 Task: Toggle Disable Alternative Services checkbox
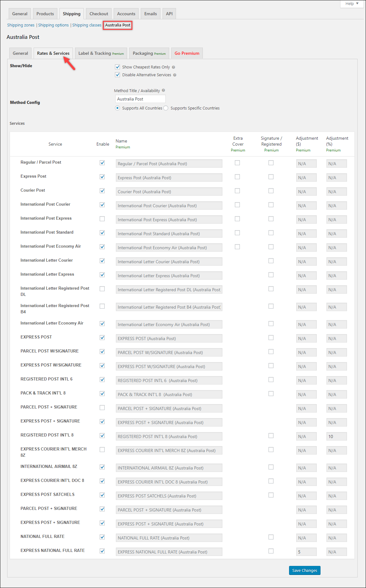117,75
